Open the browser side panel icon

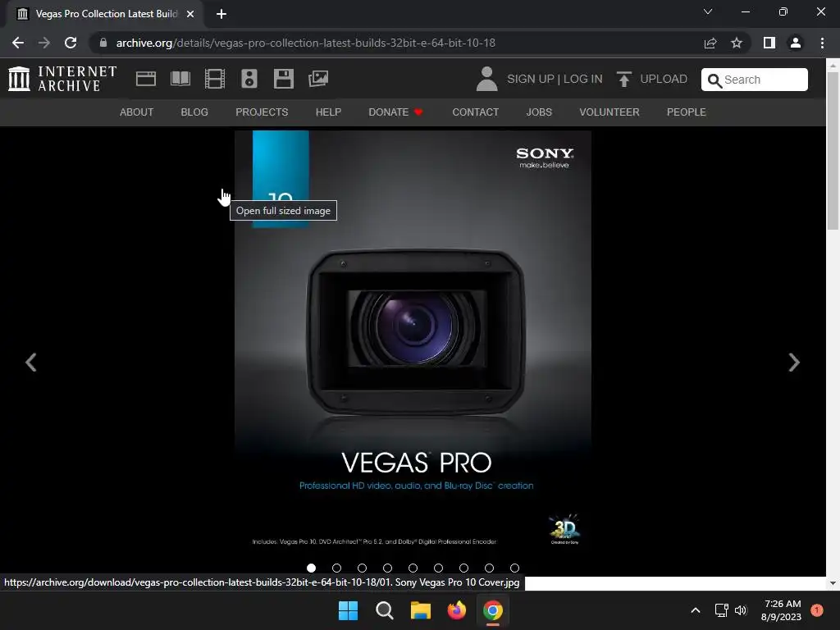click(x=769, y=43)
